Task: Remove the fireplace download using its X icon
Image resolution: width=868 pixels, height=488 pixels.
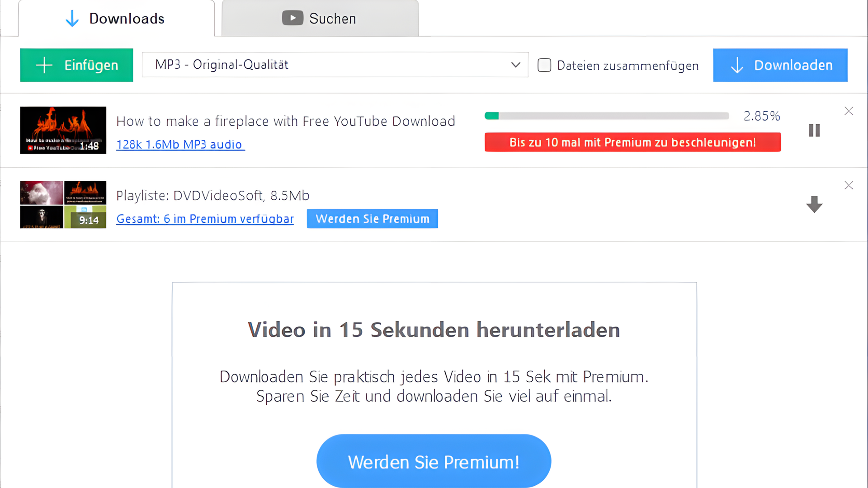Action: point(849,111)
